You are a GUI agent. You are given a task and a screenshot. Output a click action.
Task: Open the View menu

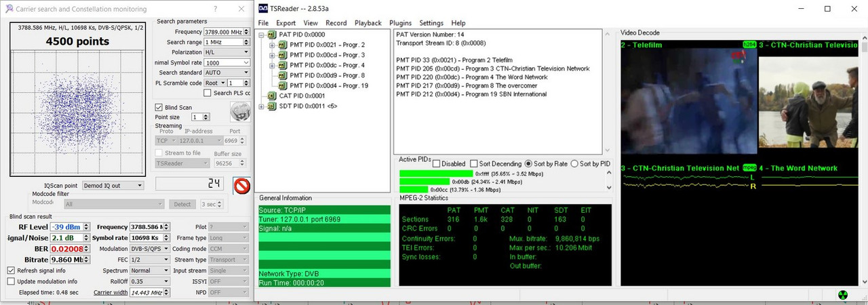pyautogui.click(x=311, y=23)
